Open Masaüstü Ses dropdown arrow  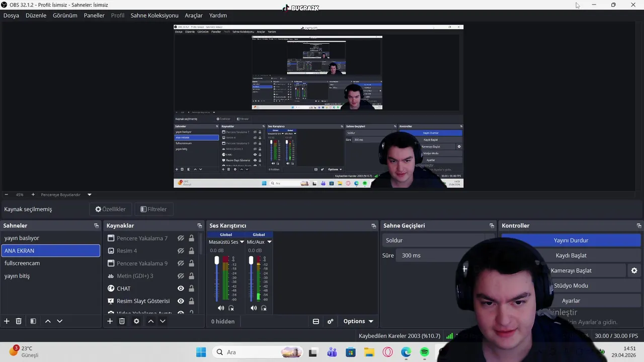(x=242, y=242)
